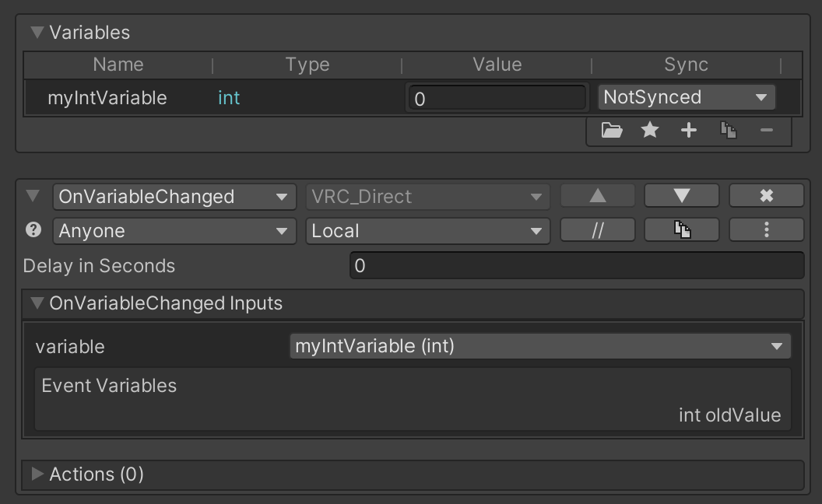Collapse the OnVariableChanged Inputs foldout
822x504 pixels.
pyautogui.click(x=37, y=303)
